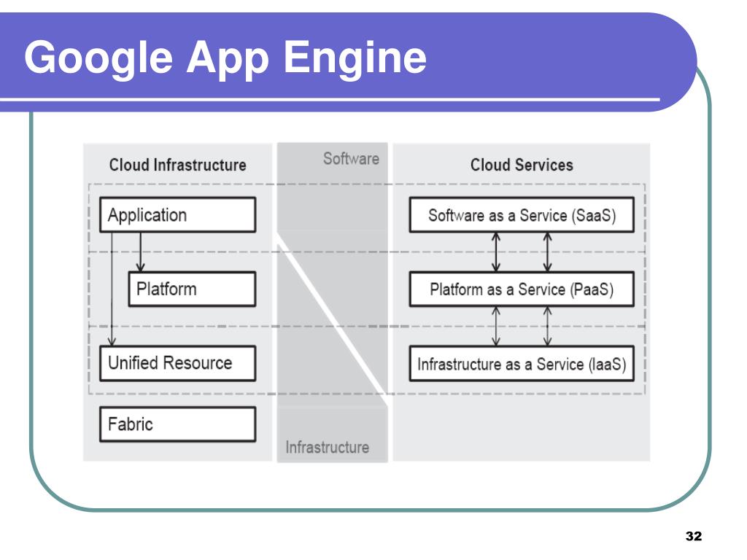Click right double arrow between PaaS and IaaS
This screenshot has width=747, height=560.
coord(547,326)
